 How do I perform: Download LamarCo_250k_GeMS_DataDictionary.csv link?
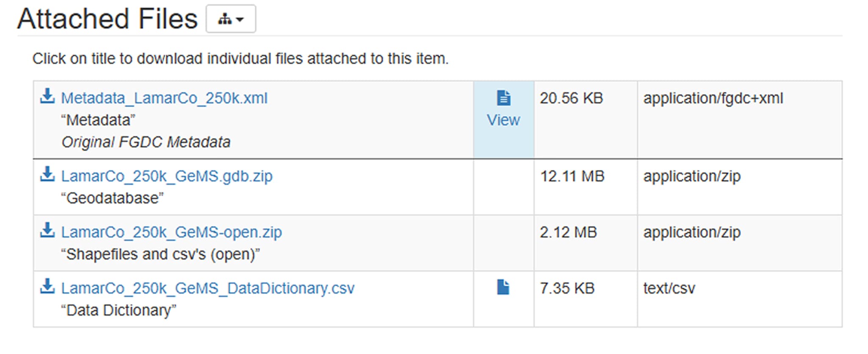tap(208, 288)
